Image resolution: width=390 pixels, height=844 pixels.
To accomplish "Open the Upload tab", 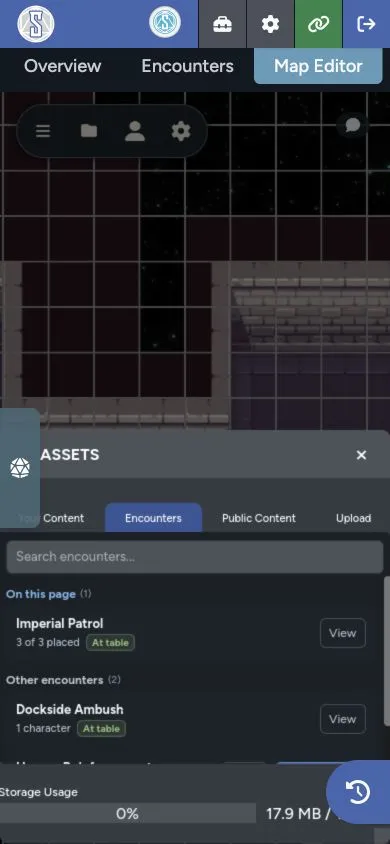I will click(x=353, y=518).
